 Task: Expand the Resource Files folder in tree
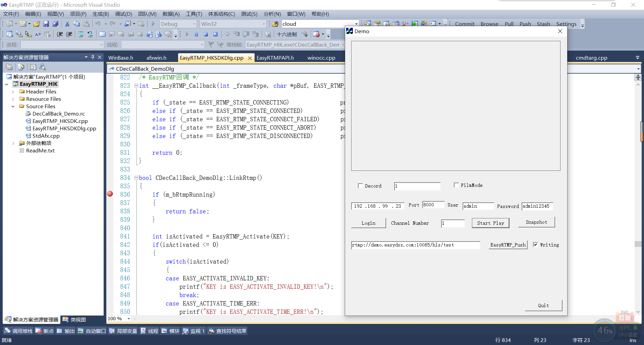tap(13, 99)
